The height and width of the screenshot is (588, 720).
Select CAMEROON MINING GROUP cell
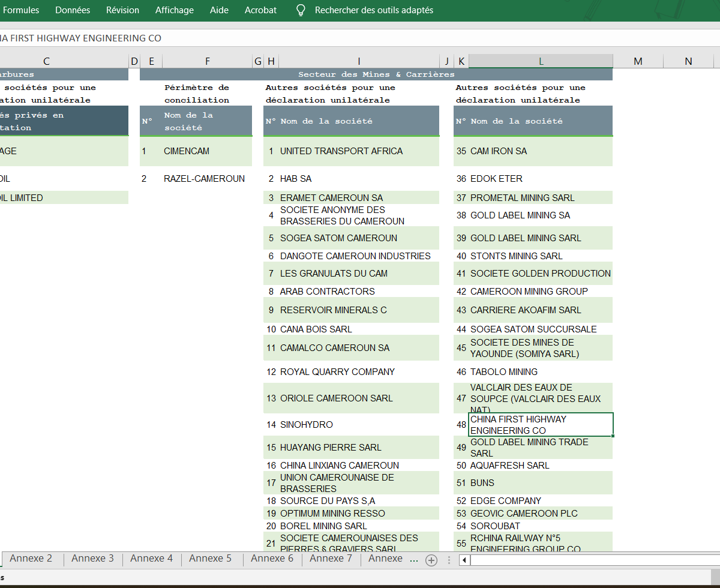(x=541, y=292)
